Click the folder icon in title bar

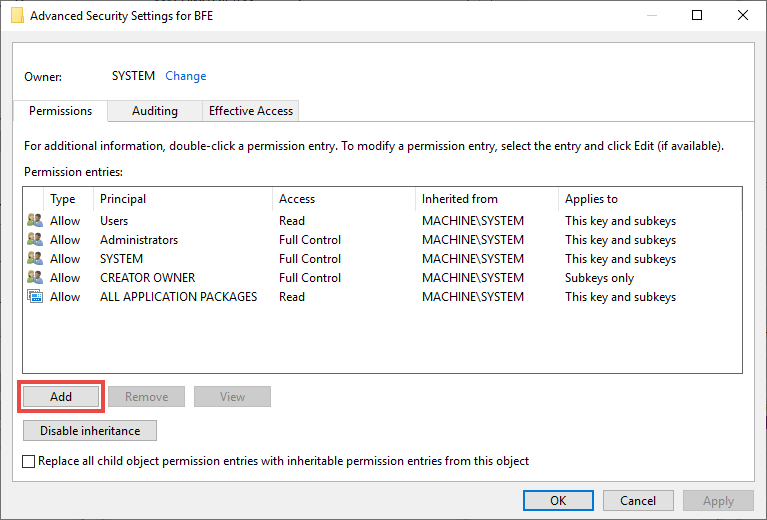[17, 16]
